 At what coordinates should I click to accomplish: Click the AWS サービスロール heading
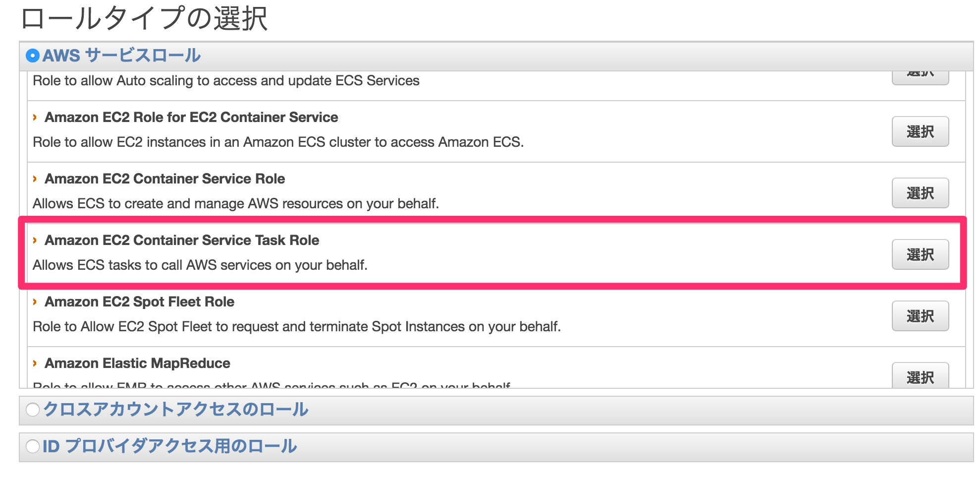click(x=121, y=56)
